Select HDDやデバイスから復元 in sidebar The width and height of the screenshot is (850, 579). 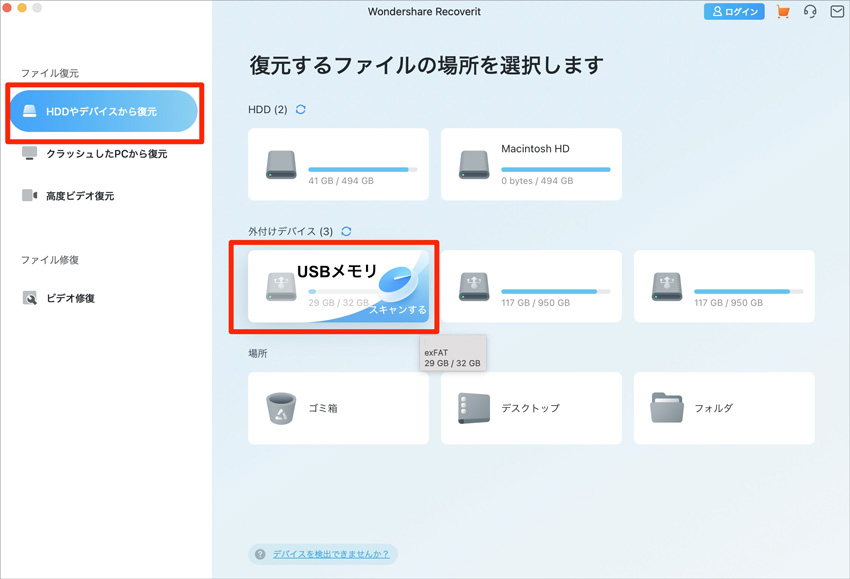pos(104,111)
